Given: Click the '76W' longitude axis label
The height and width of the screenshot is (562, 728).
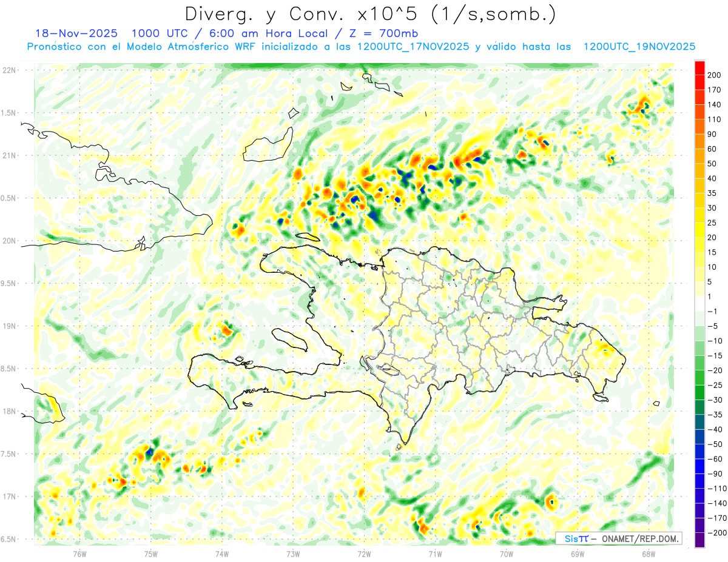Looking at the screenshot, I should pyautogui.click(x=79, y=554).
